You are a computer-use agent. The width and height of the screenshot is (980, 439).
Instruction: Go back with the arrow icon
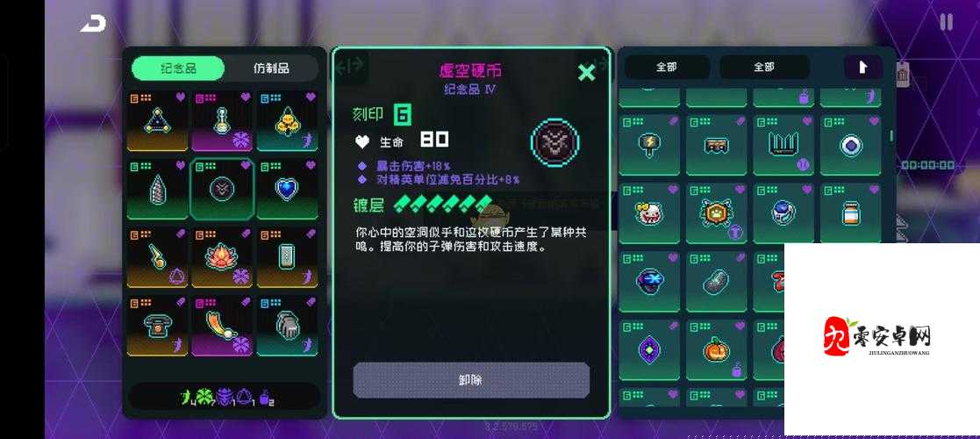(x=94, y=24)
